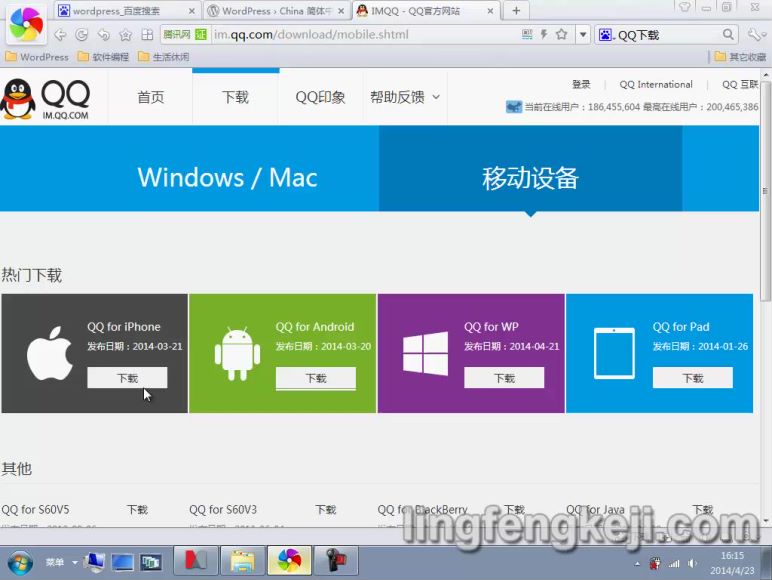Open the 生活休闲 bookmarks folder

point(163,57)
